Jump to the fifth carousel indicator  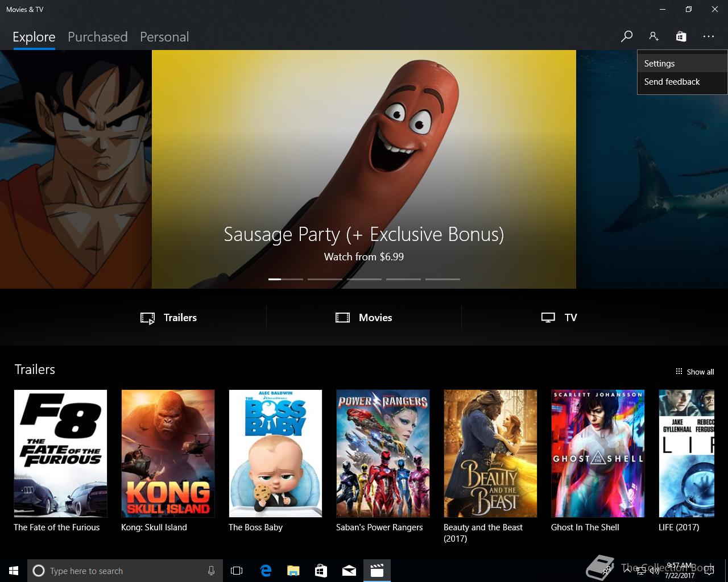point(442,279)
